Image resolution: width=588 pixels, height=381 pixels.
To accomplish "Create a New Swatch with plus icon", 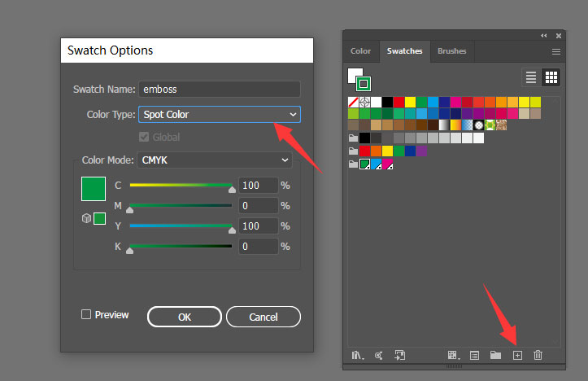I will 517,355.
